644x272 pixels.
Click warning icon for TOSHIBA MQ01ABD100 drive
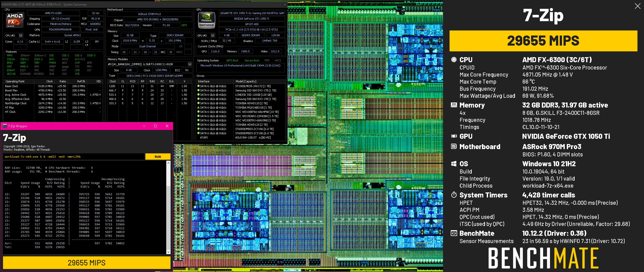tap(198, 108)
